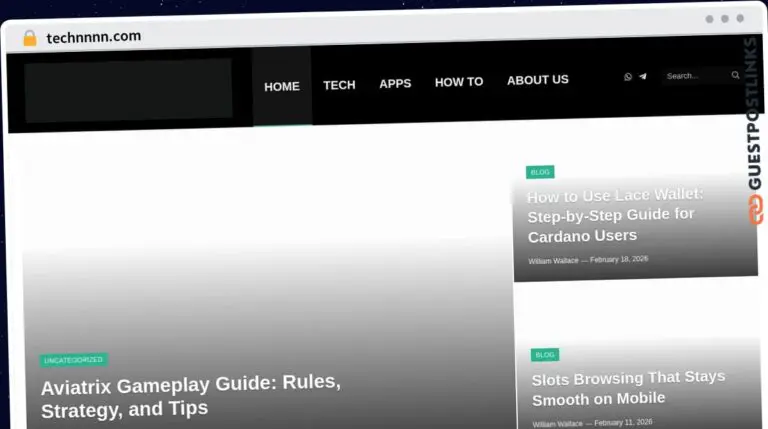This screenshot has width=768, height=429.
Task: Click the orange padlock security icon
Action: point(30,38)
